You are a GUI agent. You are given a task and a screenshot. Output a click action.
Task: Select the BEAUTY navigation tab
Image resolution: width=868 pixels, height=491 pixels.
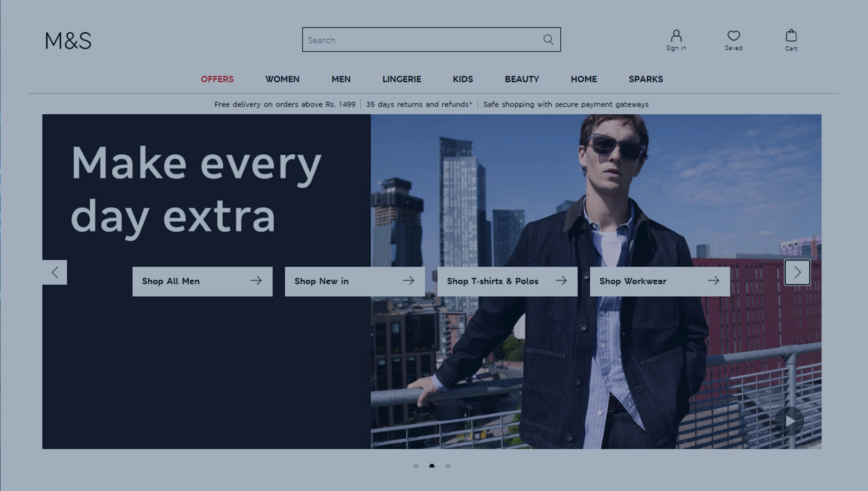coord(522,79)
